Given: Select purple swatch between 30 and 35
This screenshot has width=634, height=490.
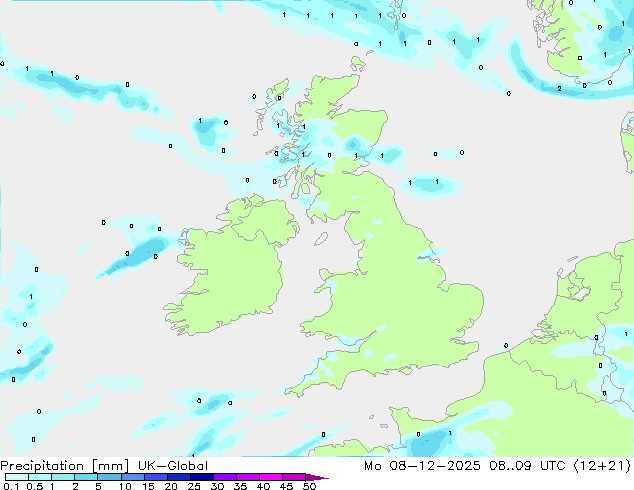Looking at the screenshot, I should 225,477.
